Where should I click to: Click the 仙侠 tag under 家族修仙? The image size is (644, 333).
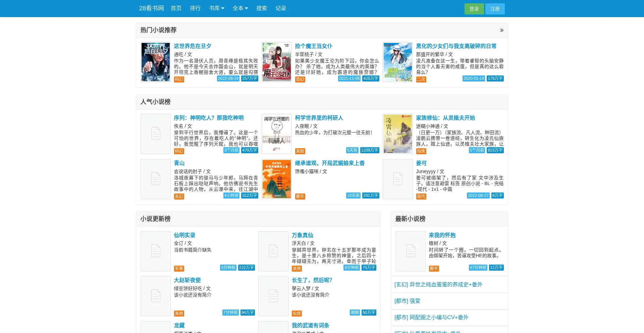421,151
